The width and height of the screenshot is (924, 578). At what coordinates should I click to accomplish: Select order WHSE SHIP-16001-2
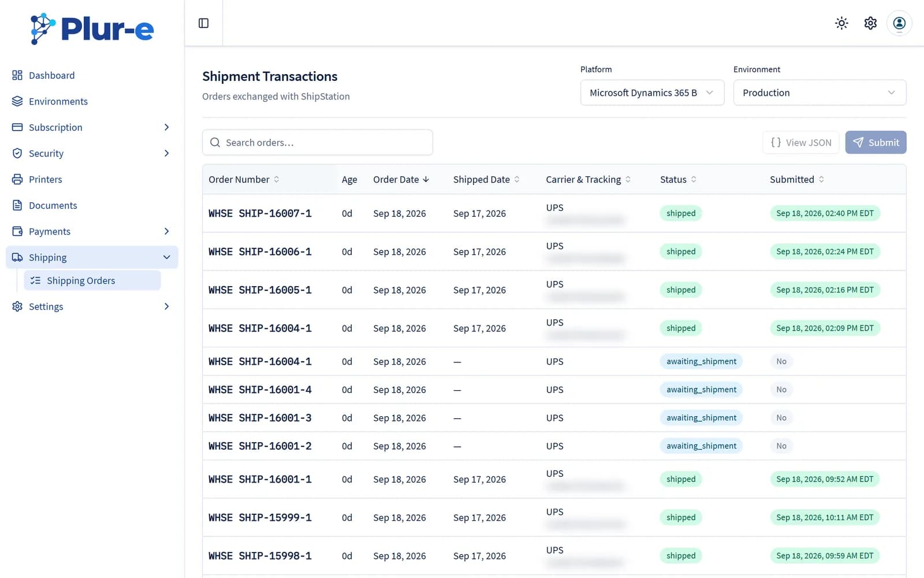[260, 446]
